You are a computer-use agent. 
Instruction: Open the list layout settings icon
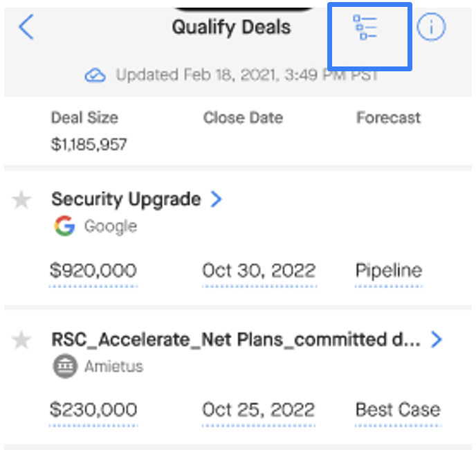(365, 28)
